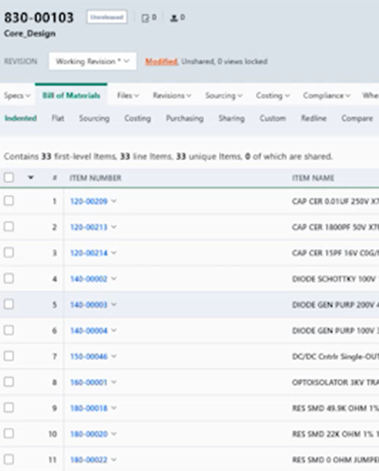This screenshot has height=471, width=379.
Task: Check the box for row 8 (160-00001)
Action: [x=9, y=382]
